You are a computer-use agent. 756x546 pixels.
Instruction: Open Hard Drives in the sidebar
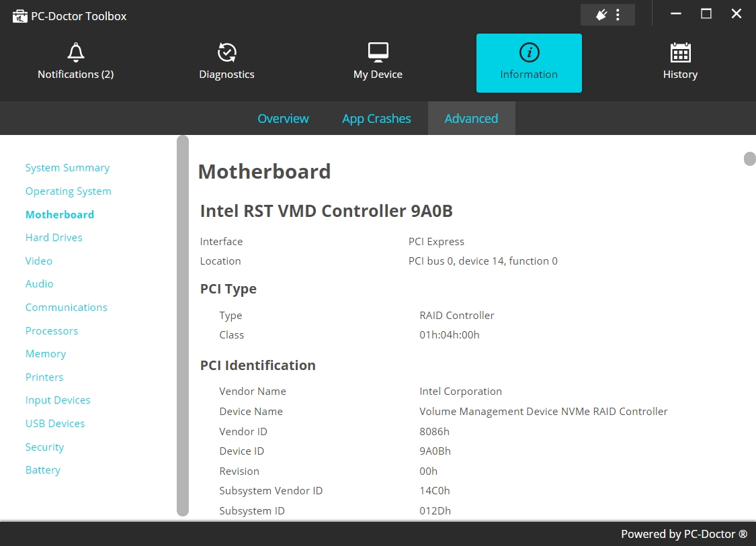[54, 238]
